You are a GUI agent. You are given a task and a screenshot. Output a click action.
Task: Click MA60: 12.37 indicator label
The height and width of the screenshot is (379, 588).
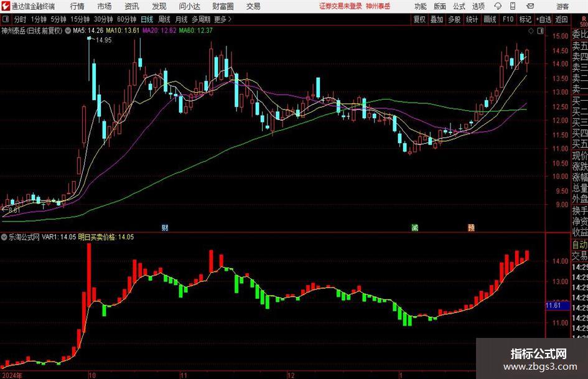tap(196, 30)
